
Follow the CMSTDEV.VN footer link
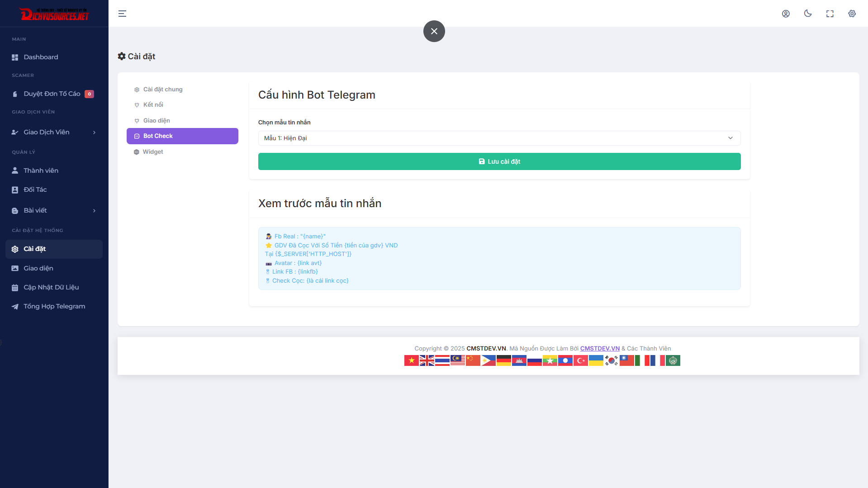(600, 348)
